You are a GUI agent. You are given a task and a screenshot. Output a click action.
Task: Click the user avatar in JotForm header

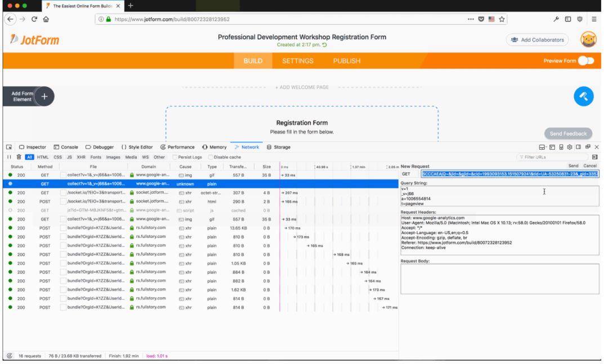tap(588, 40)
